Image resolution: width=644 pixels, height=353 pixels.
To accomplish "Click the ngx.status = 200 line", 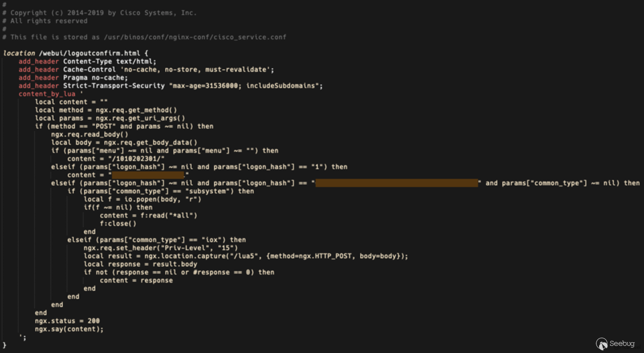I will (x=67, y=321).
